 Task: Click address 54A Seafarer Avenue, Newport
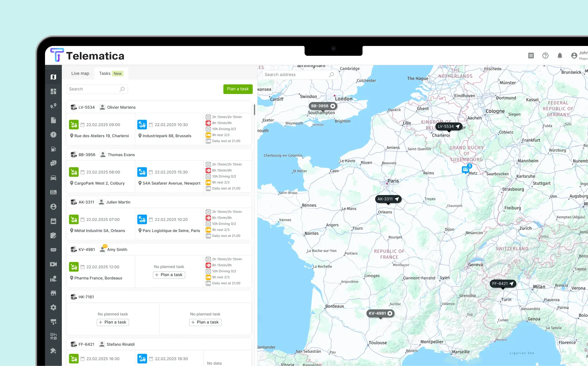pyautogui.click(x=171, y=183)
